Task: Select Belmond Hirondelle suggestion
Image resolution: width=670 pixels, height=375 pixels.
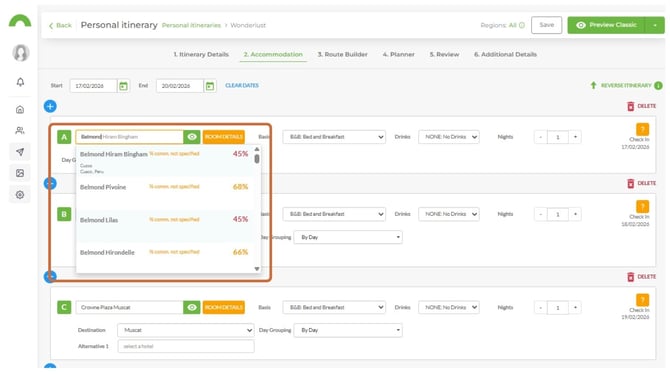Action: tap(164, 257)
